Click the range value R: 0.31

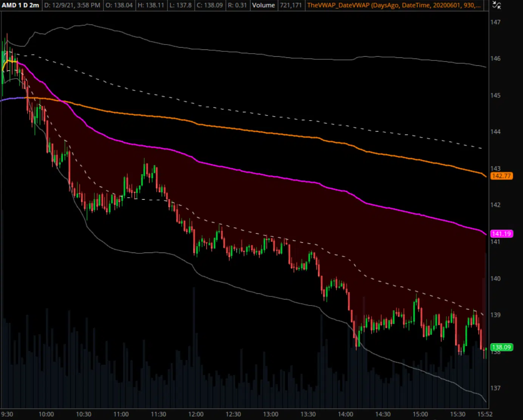[x=237, y=5]
